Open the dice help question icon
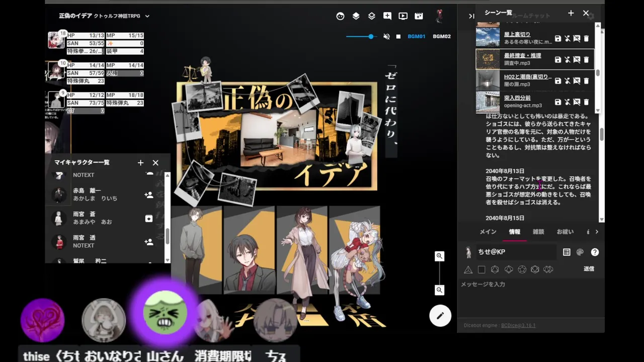The image size is (644, 362). [595, 252]
